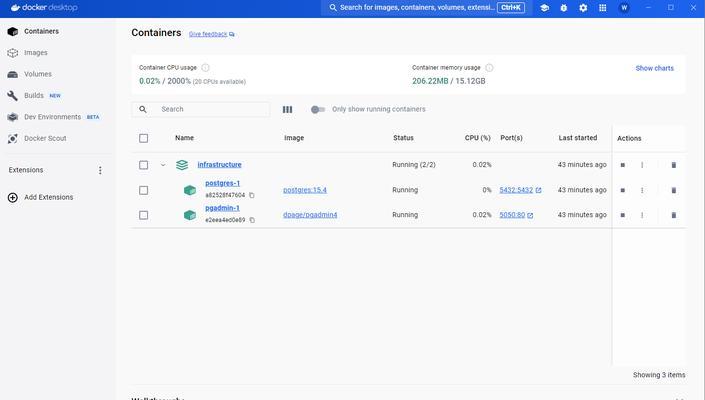Click the column layout icon beside Search
This screenshot has height=400, width=705.
pyautogui.click(x=287, y=109)
